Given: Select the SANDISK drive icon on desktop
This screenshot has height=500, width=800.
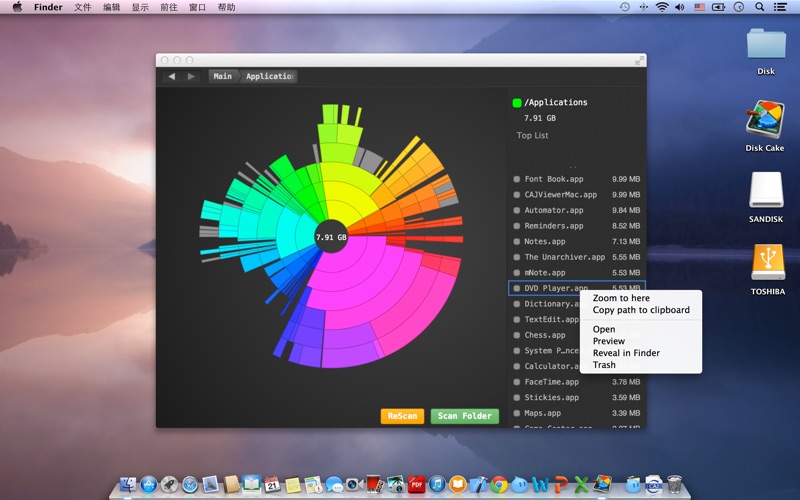Looking at the screenshot, I should [765, 191].
